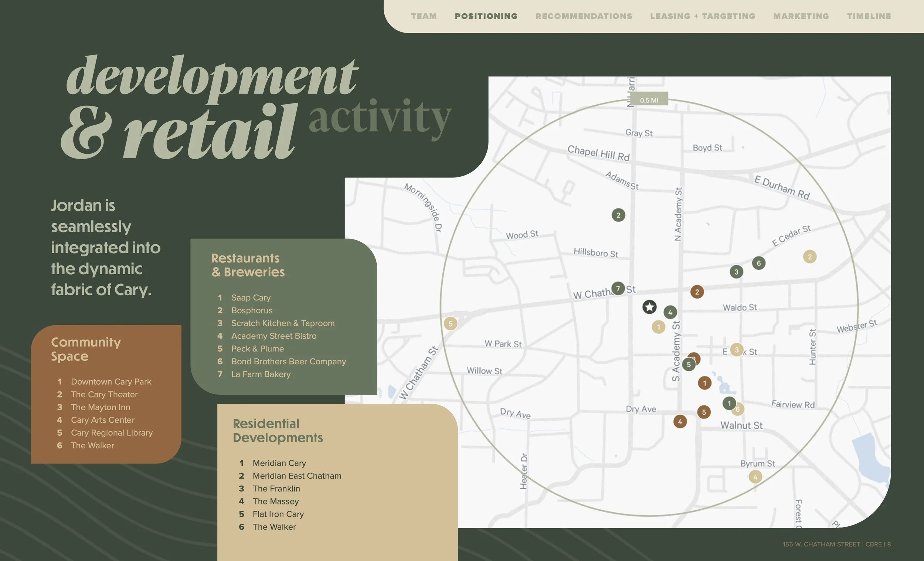Click the 'Walnut St' map label
This screenshot has height=561, width=924.
(x=741, y=425)
